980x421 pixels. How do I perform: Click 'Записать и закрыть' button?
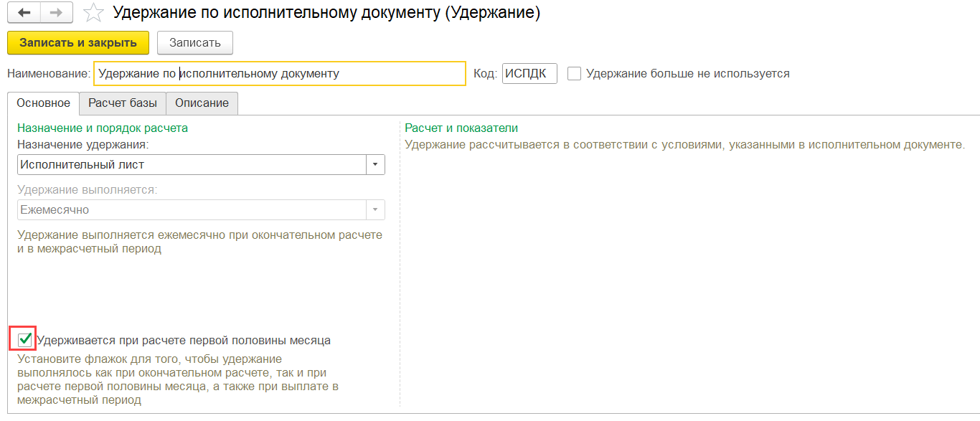78,42
